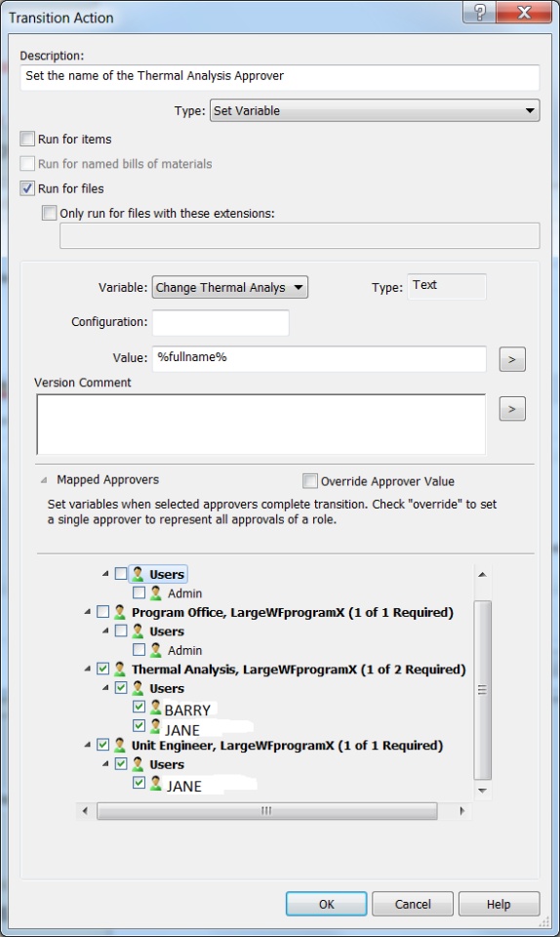Click the arrow button next to Value field
Viewport: 560px width, 937px height.
pos(512,359)
